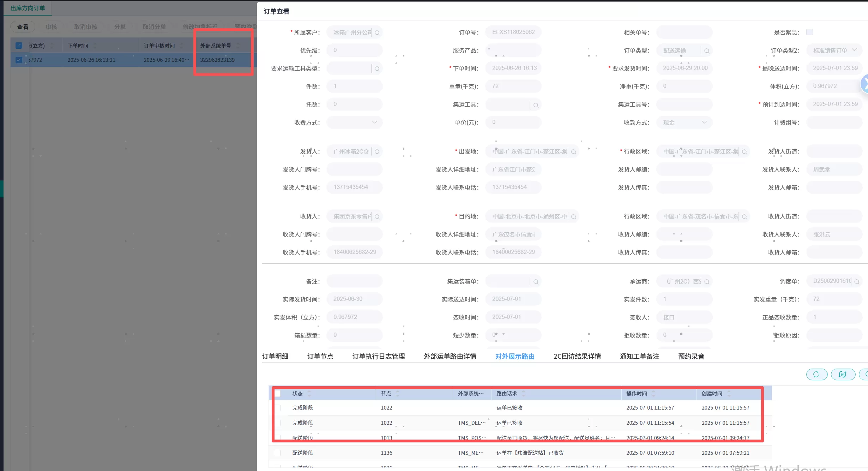
Task: Toggle the 是否紧急 checkbox
Action: [x=809, y=32]
